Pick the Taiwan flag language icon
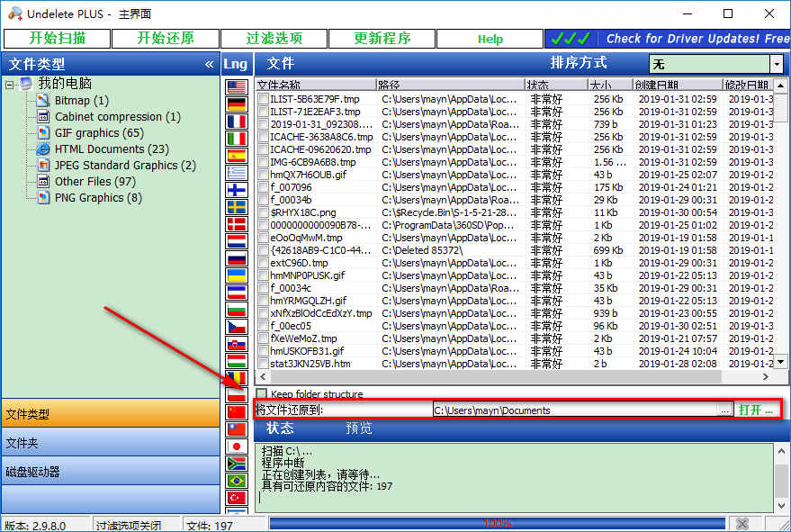This screenshot has width=791, height=532. [236, 429]
